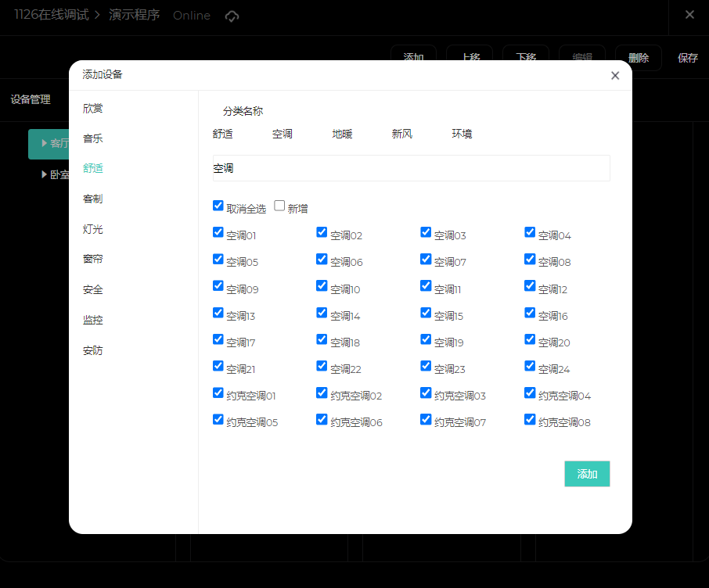Screen dimensions: 709x588
Task: Click the green 添加 button in dialog
Action: 587,474
